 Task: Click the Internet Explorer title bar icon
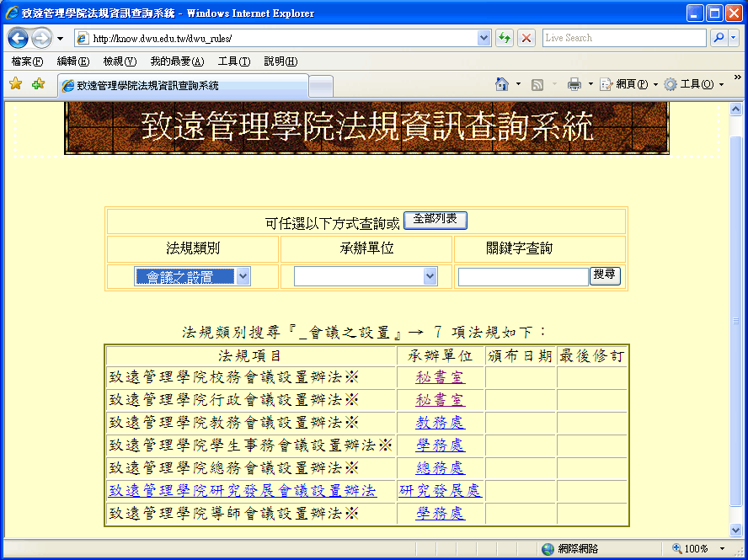[12, 13]
